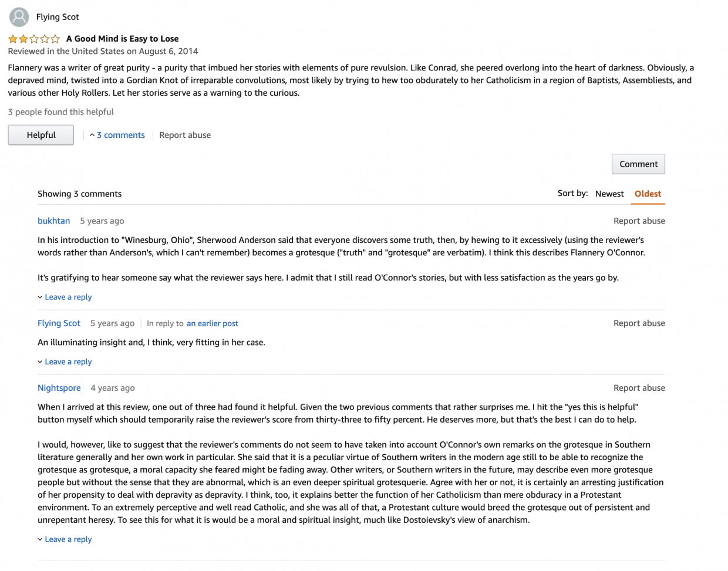Sort comments by Newest
The image size is (728, 571).
click(609, 194)
